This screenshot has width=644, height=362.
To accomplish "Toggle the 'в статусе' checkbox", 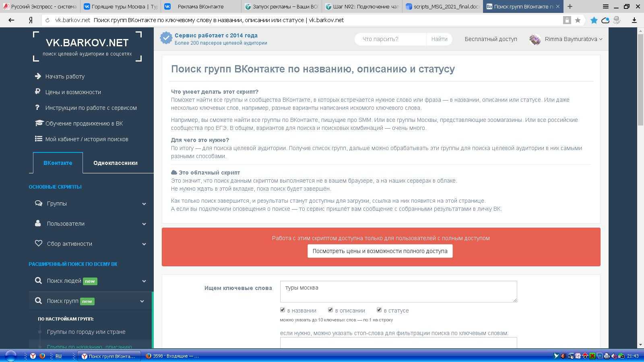I will [379, 310].
